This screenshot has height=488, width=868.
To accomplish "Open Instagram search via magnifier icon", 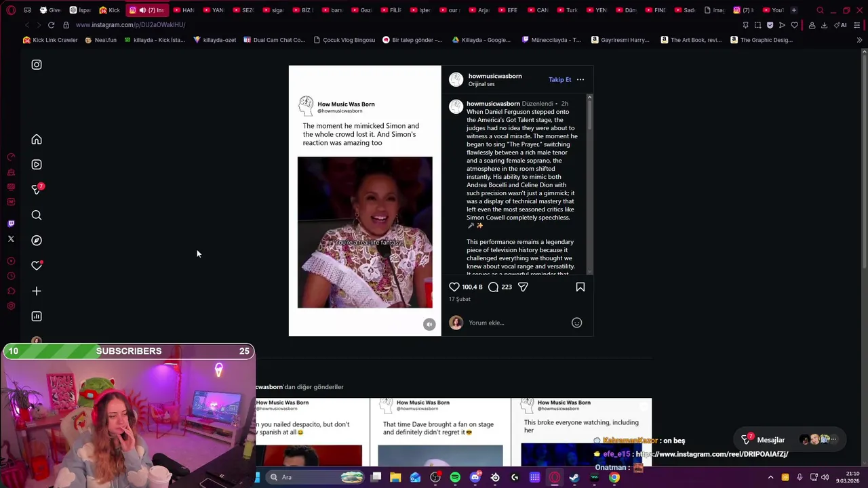I will 37,216.
